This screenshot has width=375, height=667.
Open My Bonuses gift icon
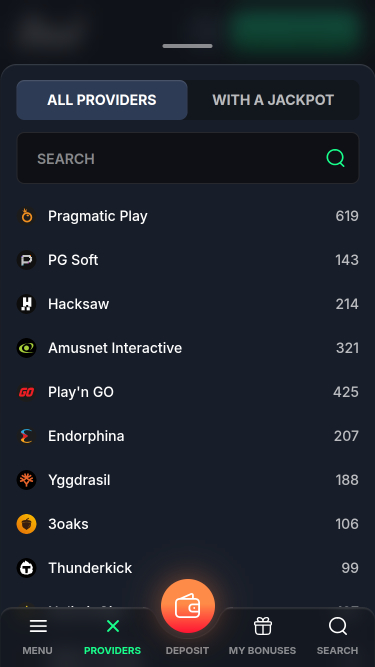point(262,626)
